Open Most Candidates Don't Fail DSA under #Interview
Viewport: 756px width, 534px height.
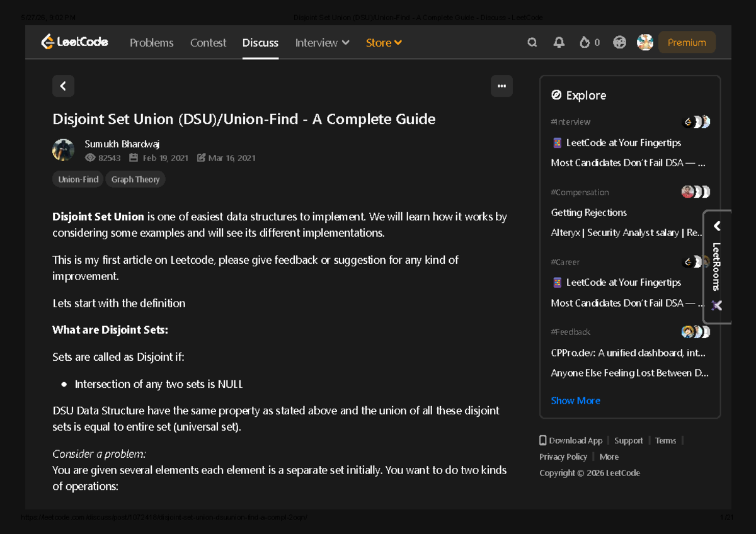[628, 163]
